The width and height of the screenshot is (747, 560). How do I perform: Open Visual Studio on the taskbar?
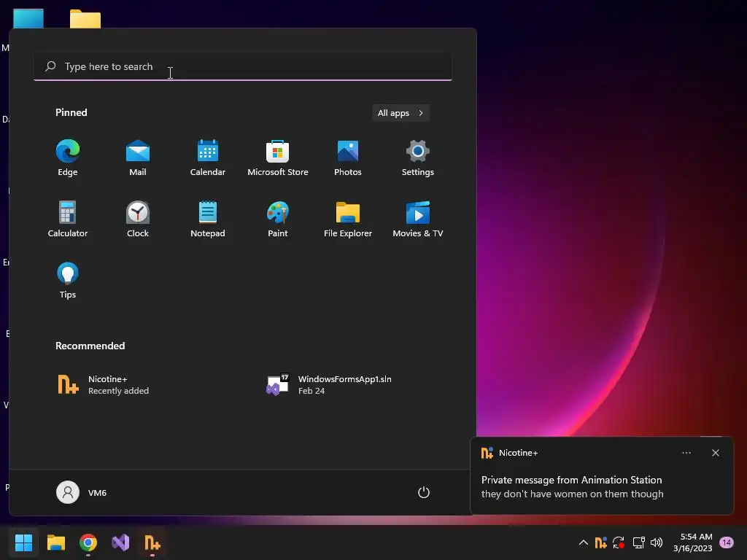[120, 542]
